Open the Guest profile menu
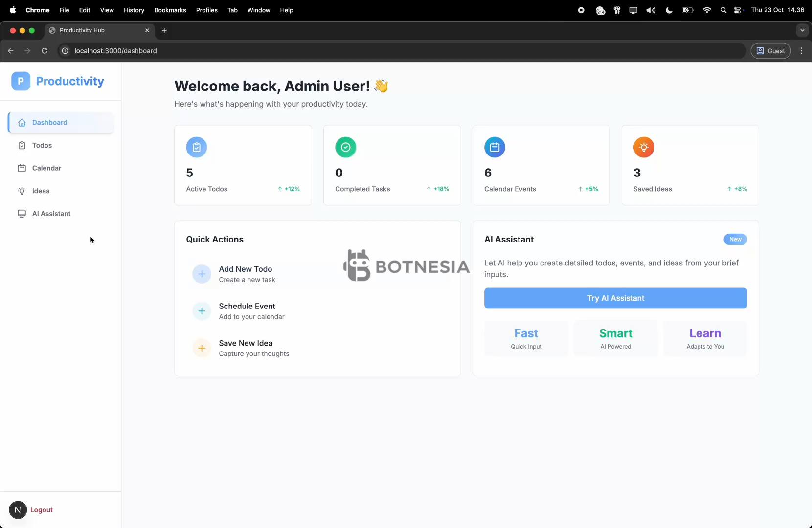Image resolution: width=812 pixels, height=528 pixels. pos(771,51)
